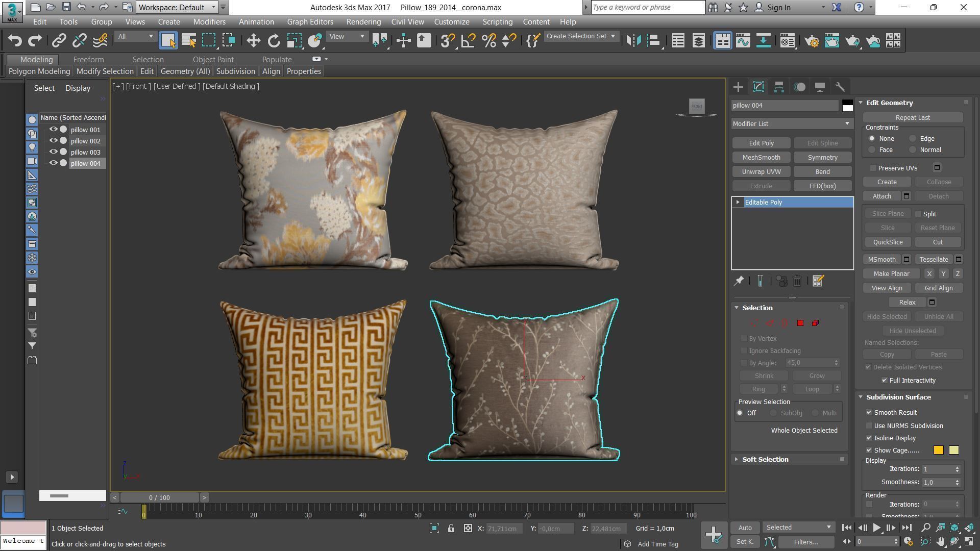Select Element sub-object level icon
The image size is (980, 551).
coord(816,323)
